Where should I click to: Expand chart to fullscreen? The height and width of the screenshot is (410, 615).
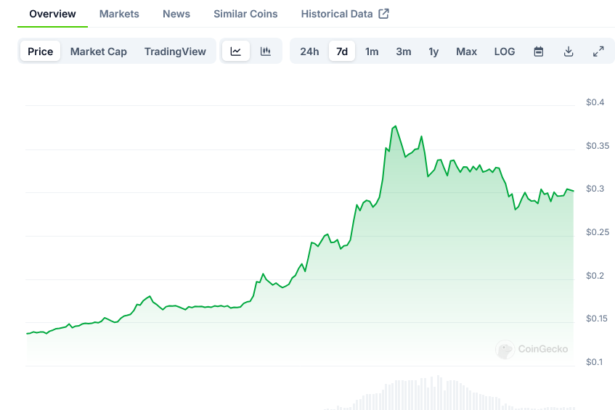[598, 51]
